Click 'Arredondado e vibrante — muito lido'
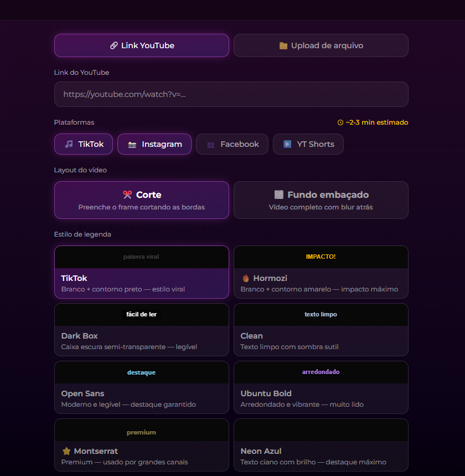 [302, 405]
